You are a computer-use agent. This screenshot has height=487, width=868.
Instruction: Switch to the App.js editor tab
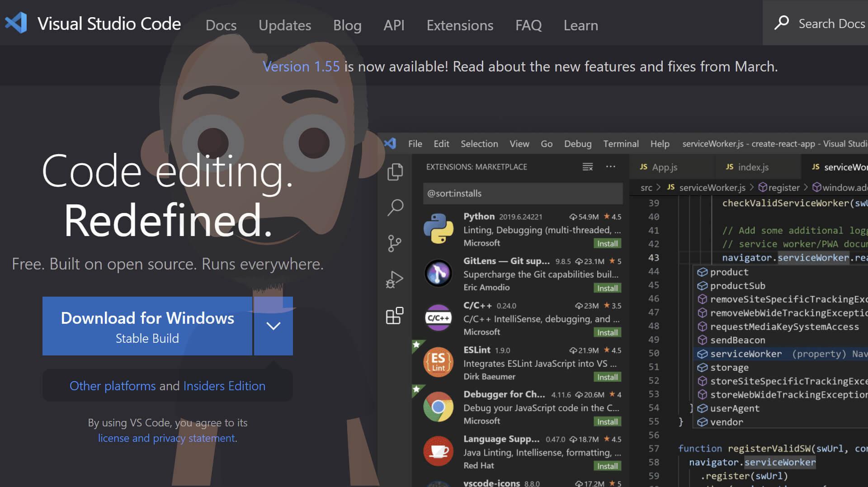[x=672, y=167]
